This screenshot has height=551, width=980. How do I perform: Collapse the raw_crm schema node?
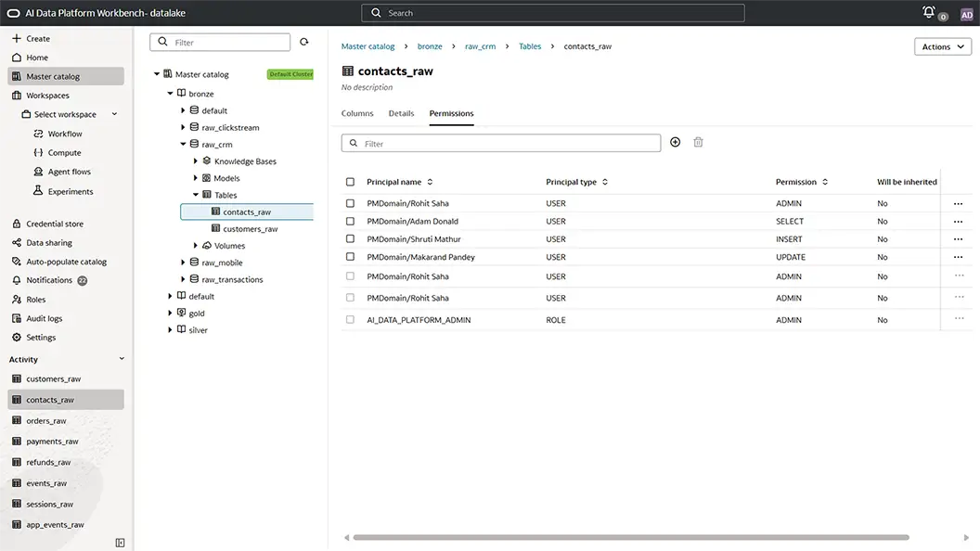click(183, 144)
